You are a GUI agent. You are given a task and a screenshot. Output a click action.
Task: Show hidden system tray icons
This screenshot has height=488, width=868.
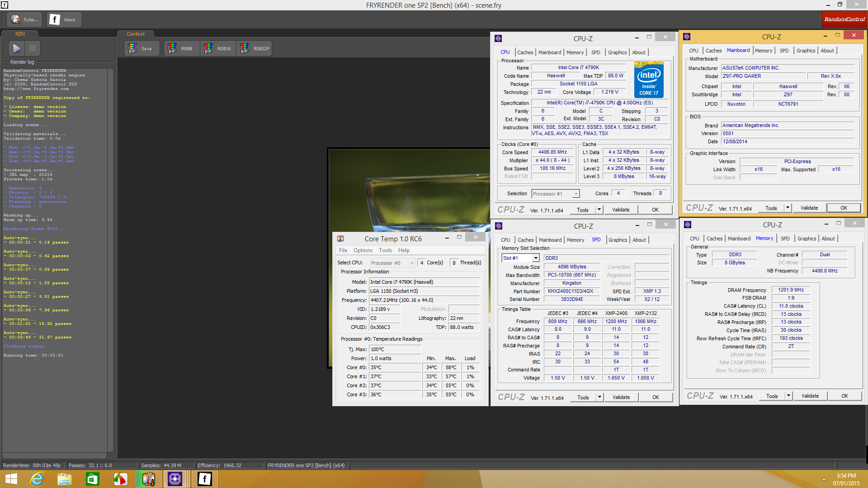coord(824,479)
